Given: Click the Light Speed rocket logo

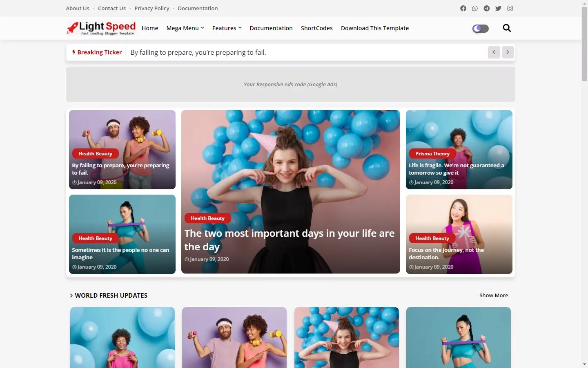Looking at the screenshot, I should click(101, 28).
